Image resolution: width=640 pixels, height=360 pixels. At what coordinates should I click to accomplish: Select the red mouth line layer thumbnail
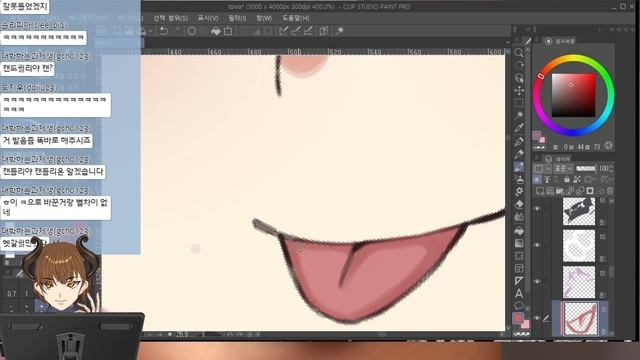[580, 319]
